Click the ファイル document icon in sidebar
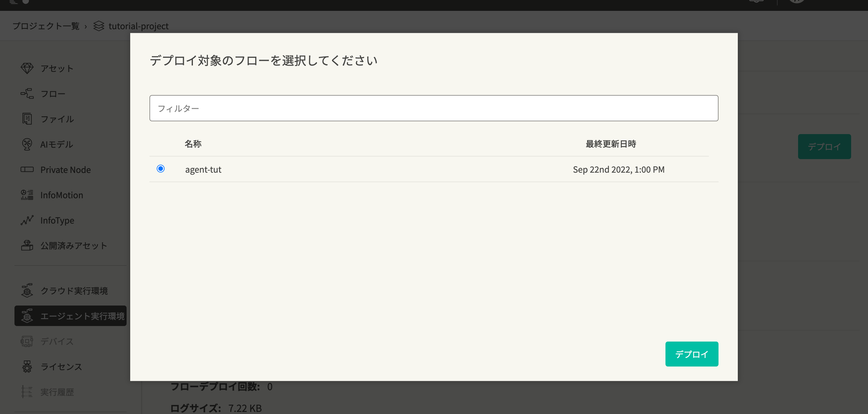 pyautogui.click(x=27, y=119)
